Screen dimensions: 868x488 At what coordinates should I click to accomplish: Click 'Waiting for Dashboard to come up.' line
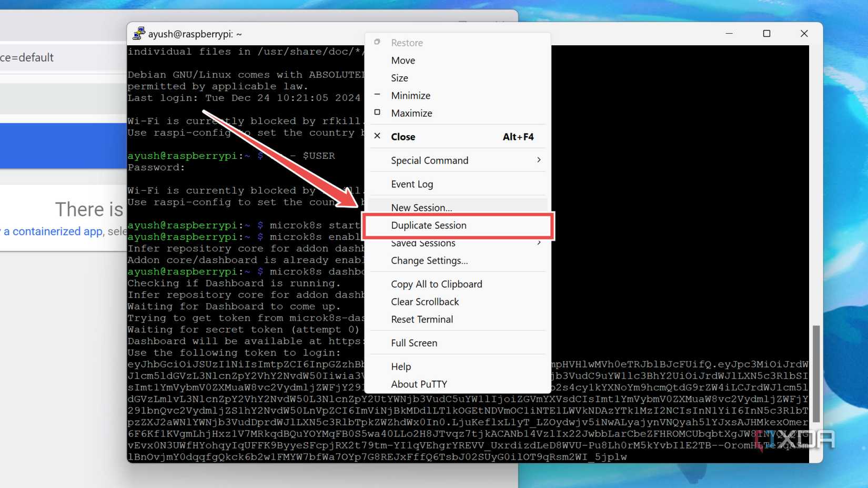[234, 307]
